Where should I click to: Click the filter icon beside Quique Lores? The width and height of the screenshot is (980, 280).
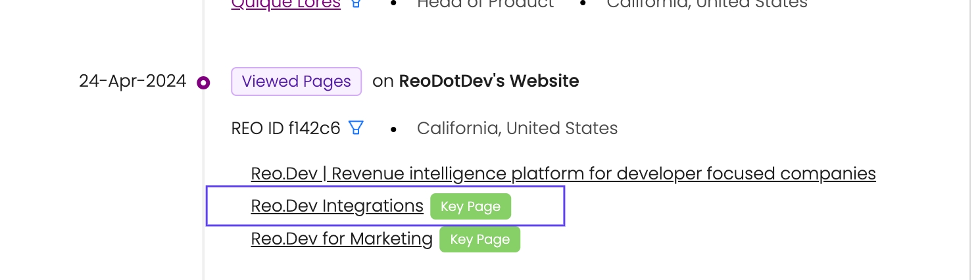click(x=356, y=3)
